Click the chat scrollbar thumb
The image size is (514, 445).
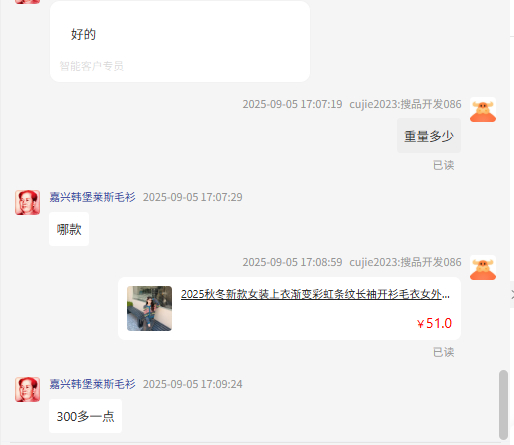(x=503, y=405)
